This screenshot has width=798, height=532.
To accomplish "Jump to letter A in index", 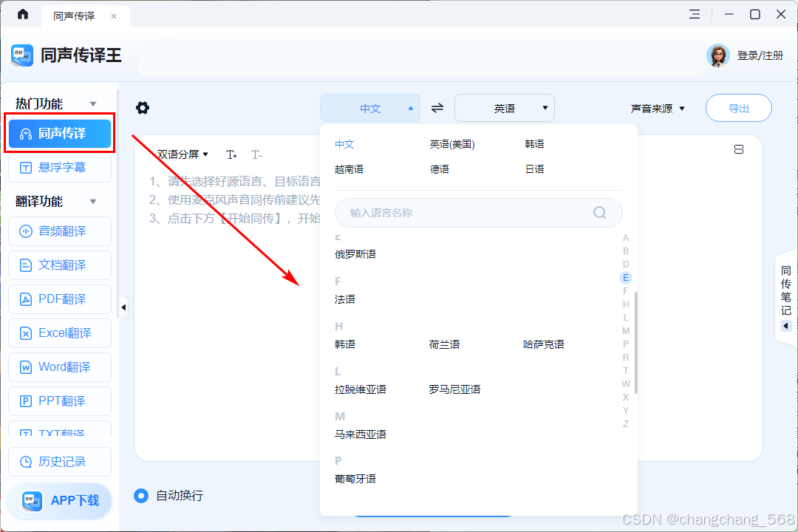I will (626, 238).
